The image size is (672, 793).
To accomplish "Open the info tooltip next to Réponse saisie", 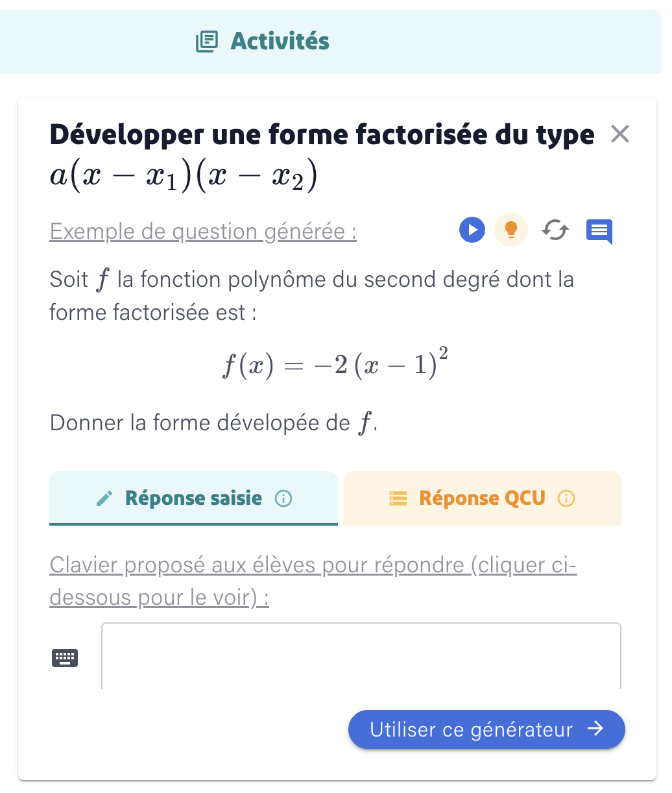I will click(x=283, y=498).
